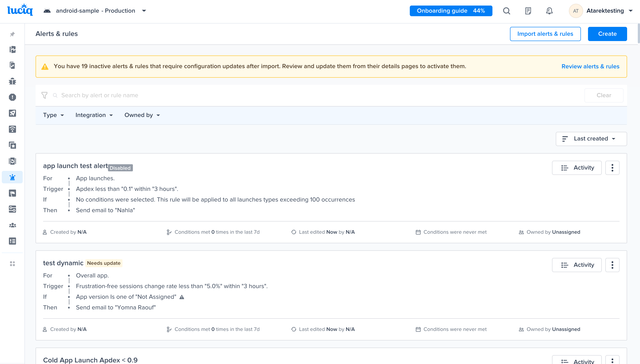640x364 pixels.
Task: Expand the Type filter dropdown
Action: coord(53,115)
